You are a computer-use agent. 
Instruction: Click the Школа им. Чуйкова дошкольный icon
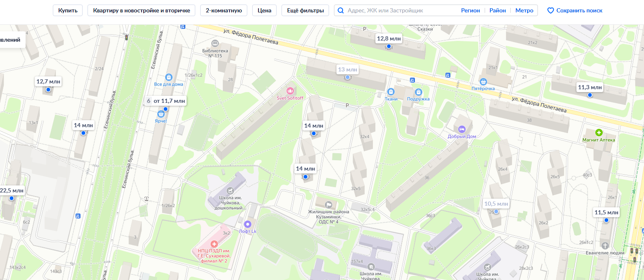click(x=231, y=190)
